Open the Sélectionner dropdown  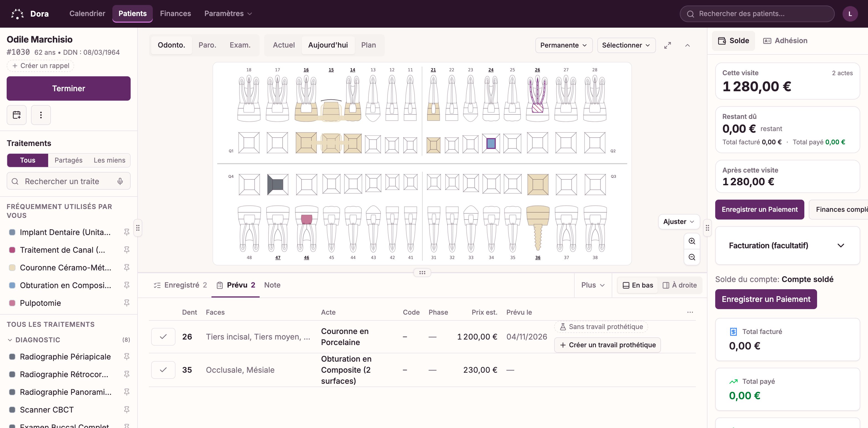pos(626,45)
